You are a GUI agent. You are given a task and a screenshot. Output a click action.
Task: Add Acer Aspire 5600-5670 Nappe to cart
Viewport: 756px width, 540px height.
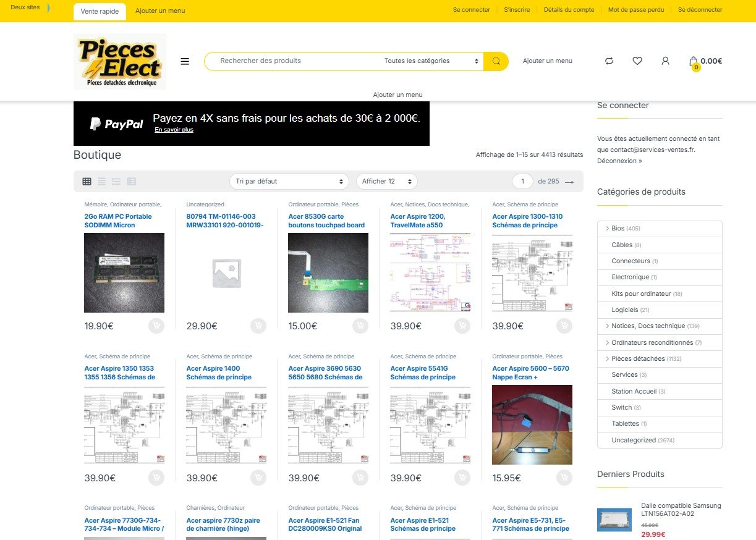coord(564,478)
